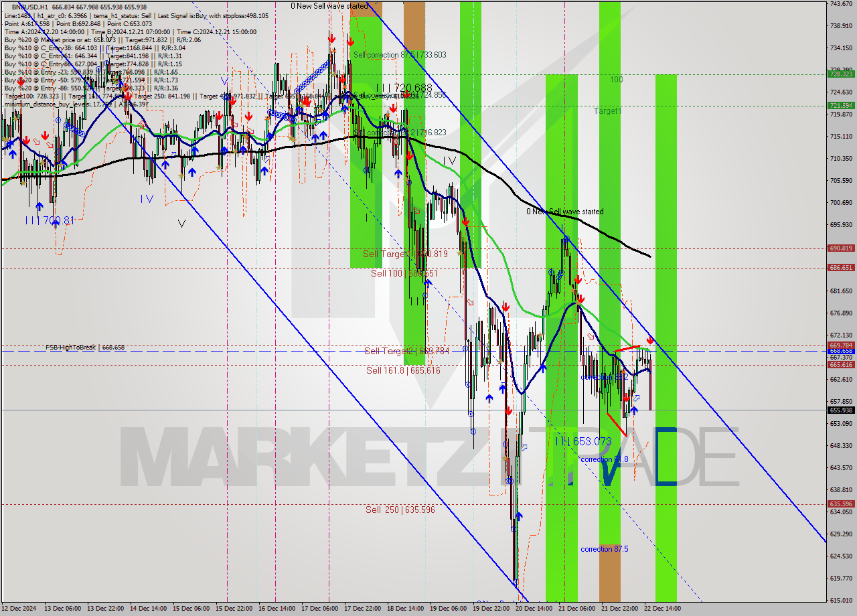Click the 'Sell 161.8 | 665.616' label
The width and height of the screenshot is (857, 616).
(x=403, y=370)
